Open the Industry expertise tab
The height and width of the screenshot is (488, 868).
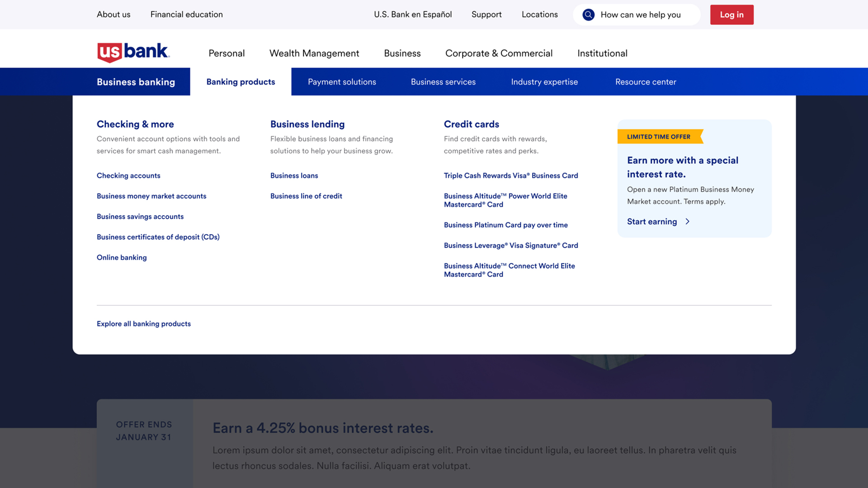544,82
